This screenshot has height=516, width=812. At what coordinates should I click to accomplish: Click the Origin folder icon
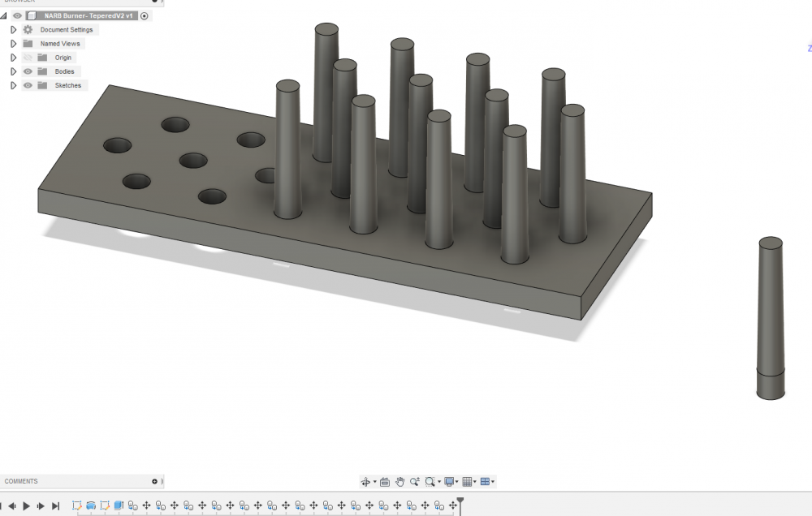(x=42, y=58)
